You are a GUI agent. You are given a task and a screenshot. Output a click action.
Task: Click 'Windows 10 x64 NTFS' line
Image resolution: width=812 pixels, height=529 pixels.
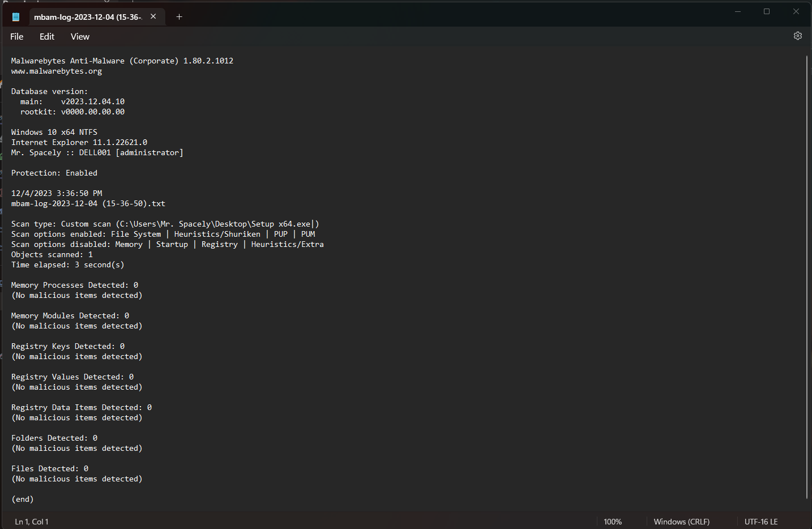coord(54,132)
